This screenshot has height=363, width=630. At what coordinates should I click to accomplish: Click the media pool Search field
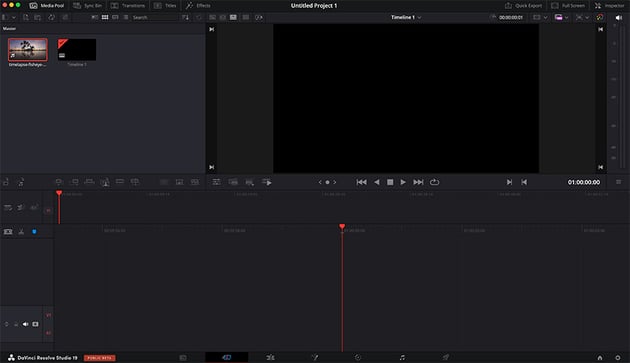pyautogui.click(x=154, y=18)
